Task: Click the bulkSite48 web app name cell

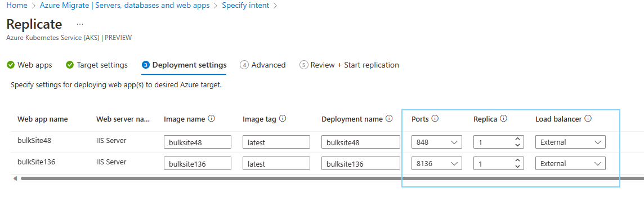Action: [34, 141]
